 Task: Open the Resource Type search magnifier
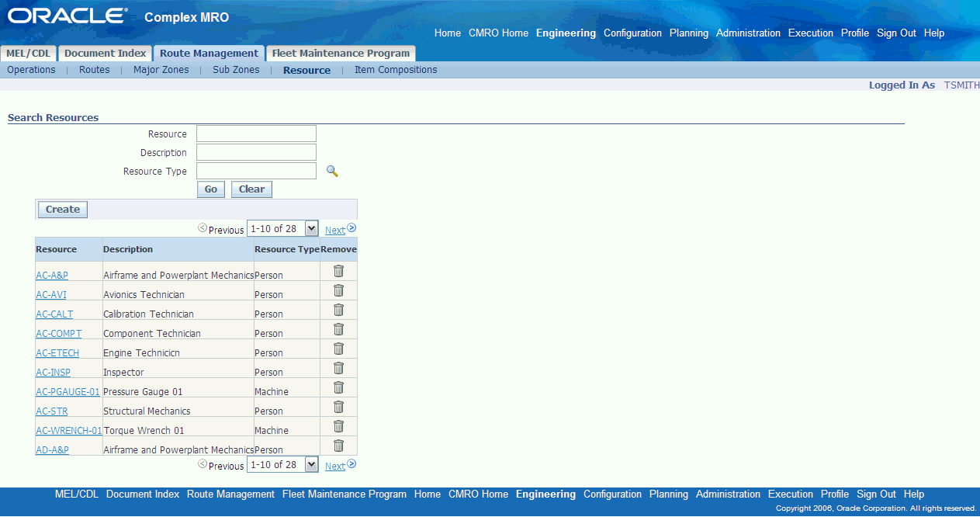pyautogui.click(x=332, y=172)
